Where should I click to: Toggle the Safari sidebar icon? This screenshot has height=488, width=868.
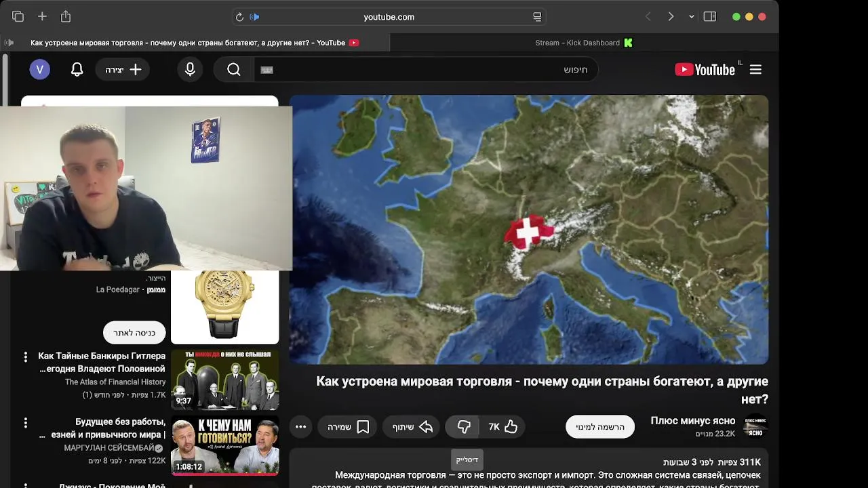pyautogui.click(x=710, y=16)
